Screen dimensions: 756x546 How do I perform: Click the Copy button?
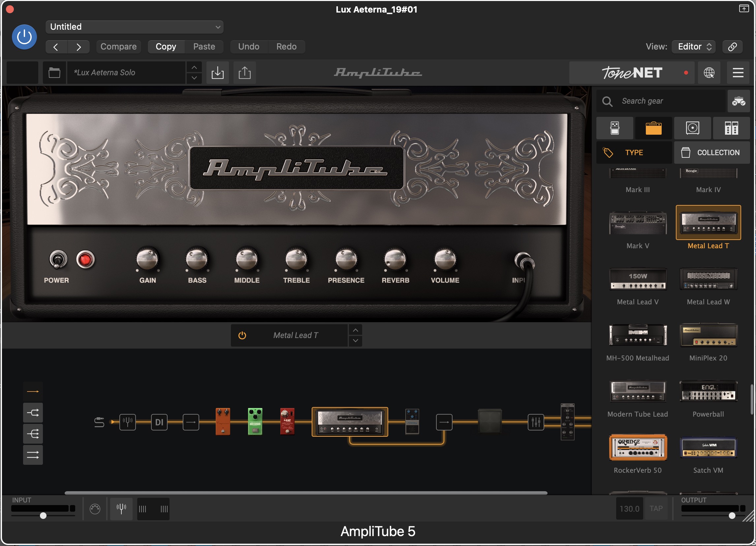166,47
